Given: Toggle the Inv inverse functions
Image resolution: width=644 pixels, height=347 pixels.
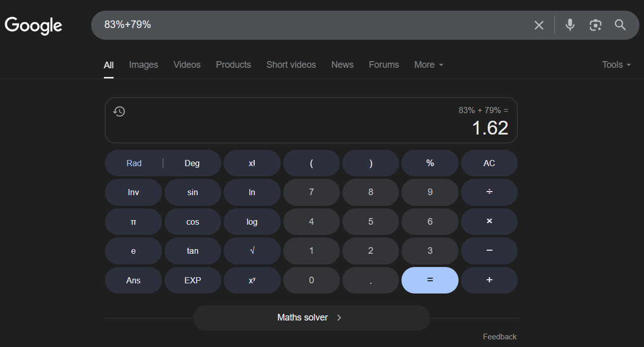Looking at the screenshot, I should coord(133,193).
